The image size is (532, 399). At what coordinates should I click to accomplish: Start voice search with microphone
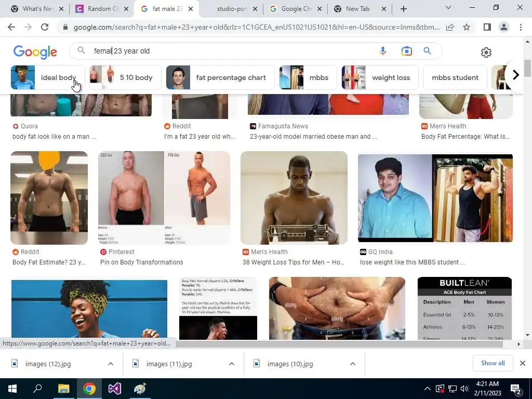click(x=383, y=51)
